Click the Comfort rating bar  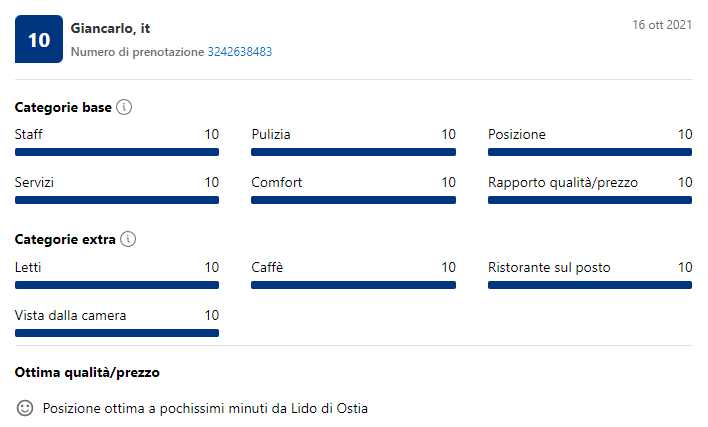(x=354, y=200)
